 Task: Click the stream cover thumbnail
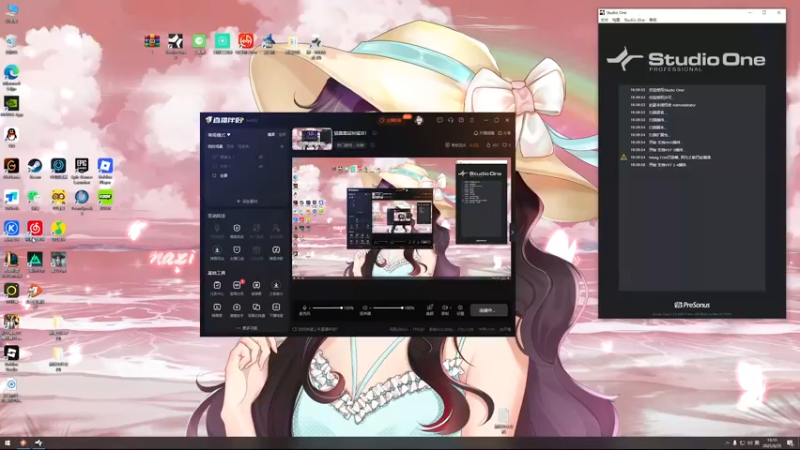(312, 139)
